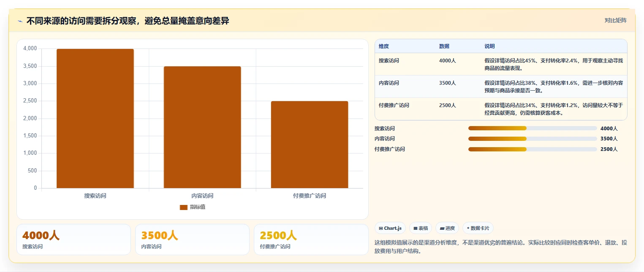Select the 付费推广访问 bar in the chart
Image resolution: width=644 pixels, height=272 pixels.
(x=310, y=145)
